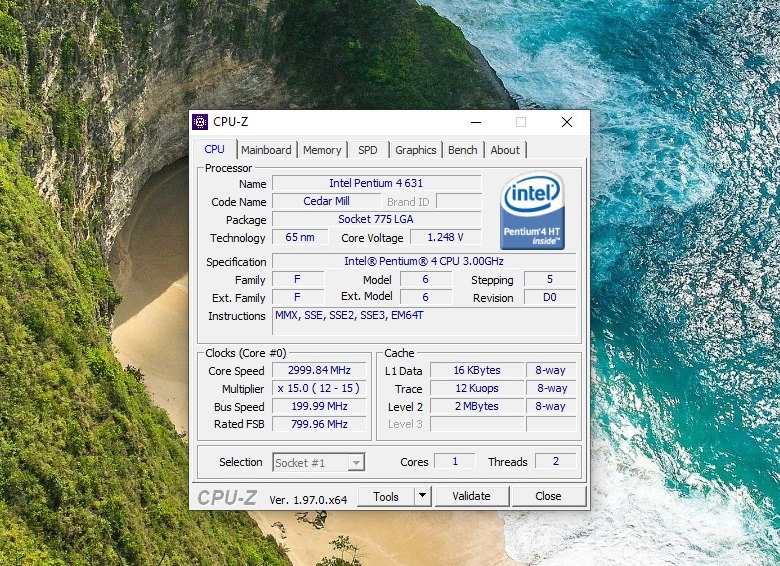The height and width of the screenshot is (566, 780).
Task: Go to the Bench tab
Action: point(462,150)
